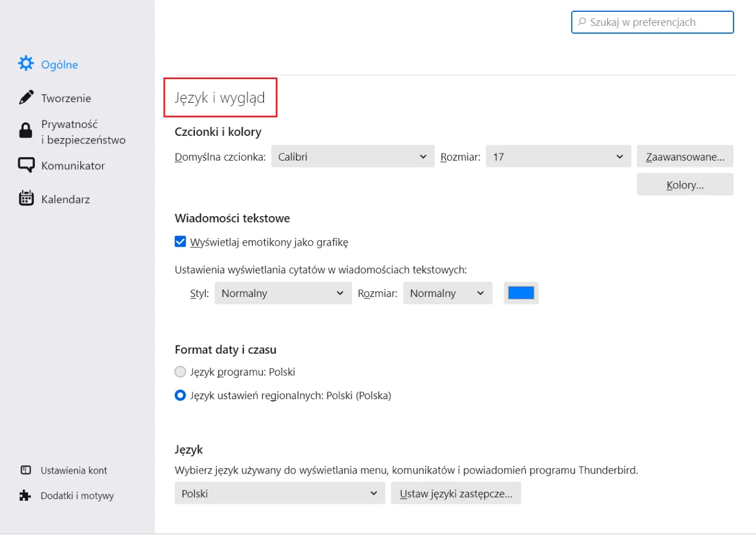
Task: Select the Ogólne gear icon in sidebar
Action: point(26,63)
